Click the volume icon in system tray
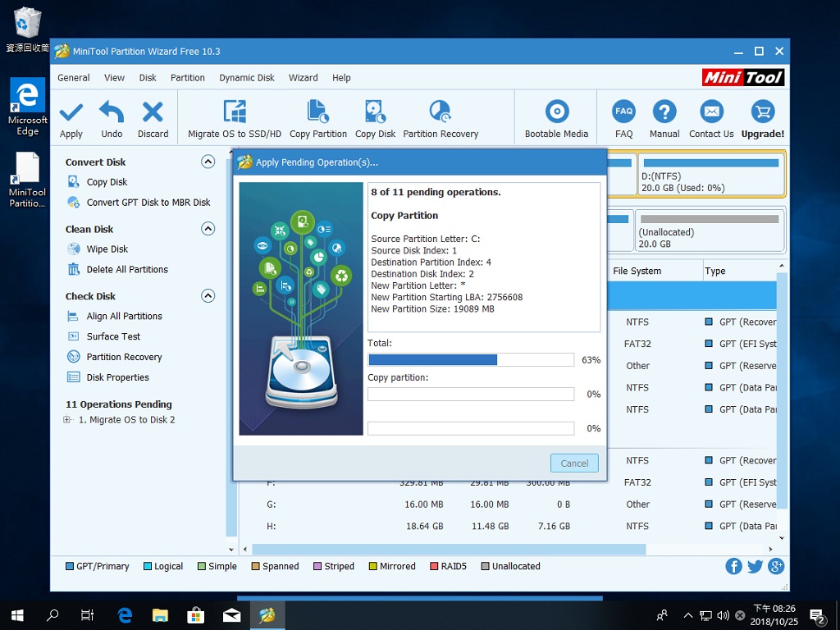The image size is (840, 630). [723, 615]
